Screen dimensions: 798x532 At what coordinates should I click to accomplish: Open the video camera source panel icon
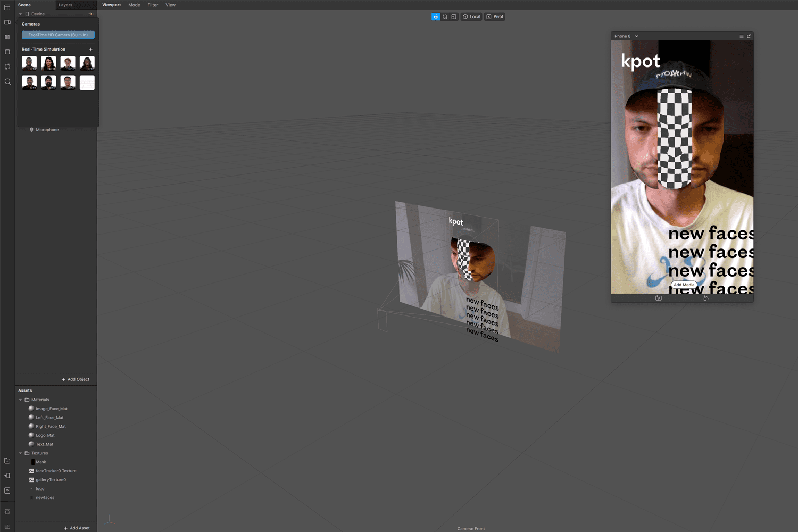7,22
